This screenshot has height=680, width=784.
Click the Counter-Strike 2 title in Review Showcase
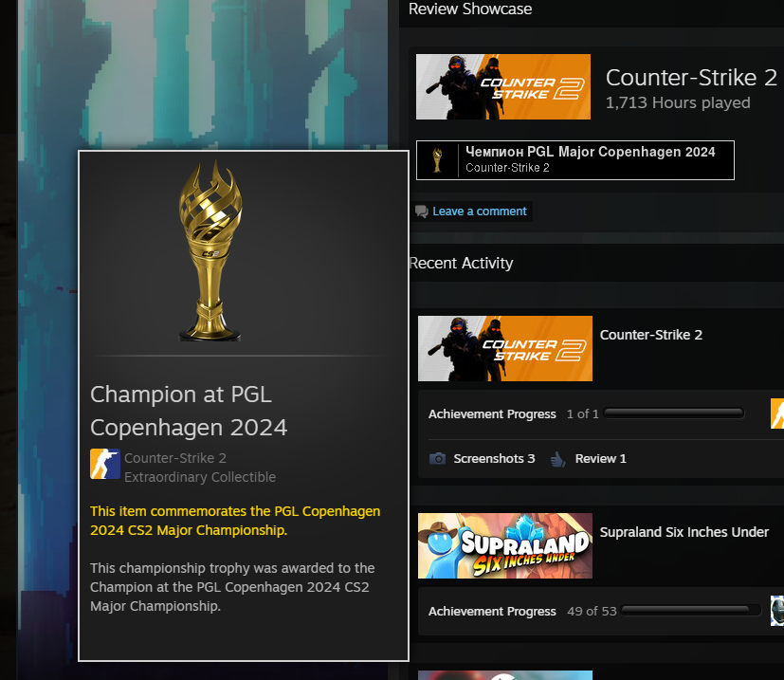[691, 78]
